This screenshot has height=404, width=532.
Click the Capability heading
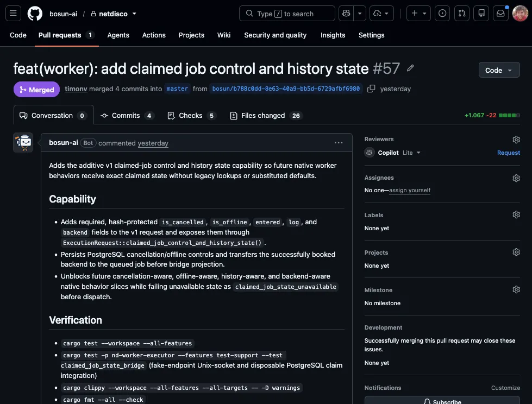72,199
